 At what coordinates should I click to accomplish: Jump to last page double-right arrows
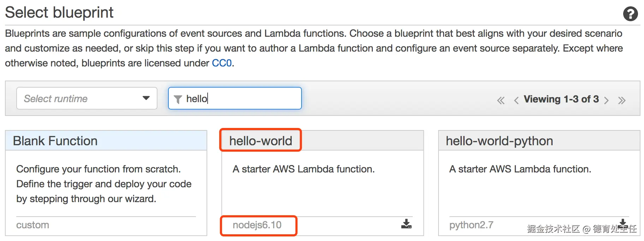[x=622, y=100]
